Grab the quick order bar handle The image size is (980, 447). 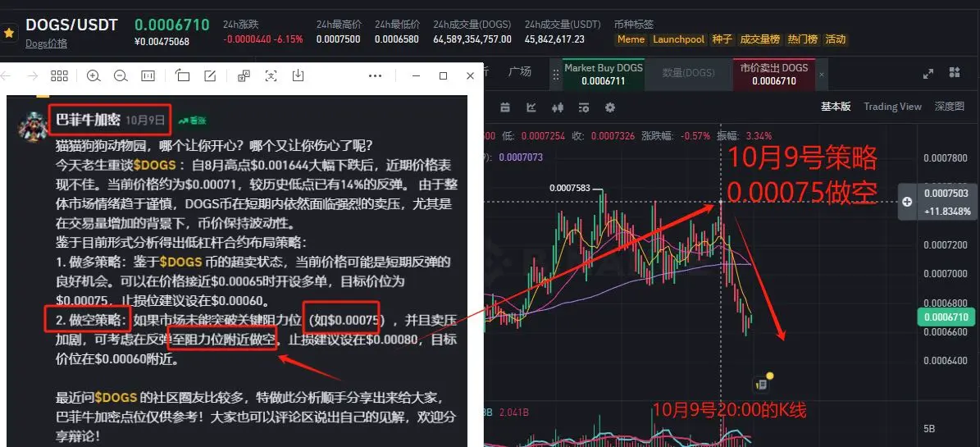click(x=555, y=74)
